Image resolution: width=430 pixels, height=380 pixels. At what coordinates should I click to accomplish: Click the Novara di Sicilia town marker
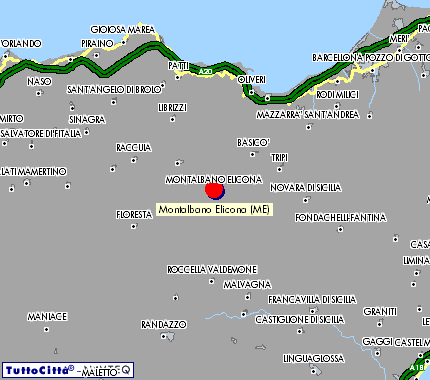305,200
